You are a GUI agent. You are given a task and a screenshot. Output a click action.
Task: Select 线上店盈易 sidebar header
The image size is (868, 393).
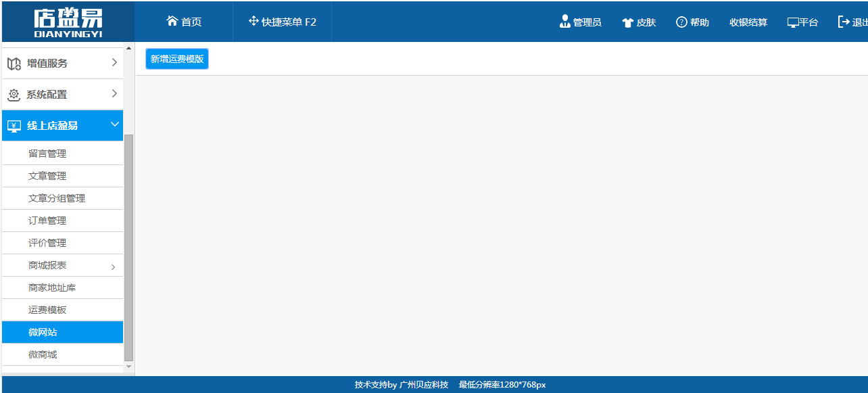pos(63,126)
